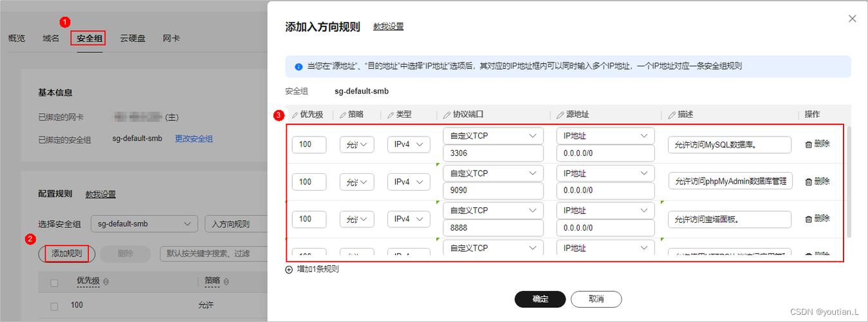This screenshot has width=868, height=322.
Task: Expand 自定义TCP protocol dropdown for the 8888 rule
Action: 494,211
